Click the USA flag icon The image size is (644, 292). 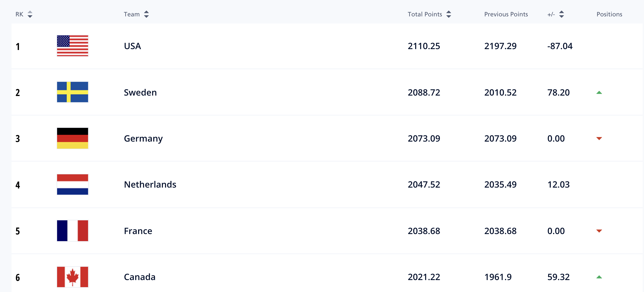[x=73, y=46]
